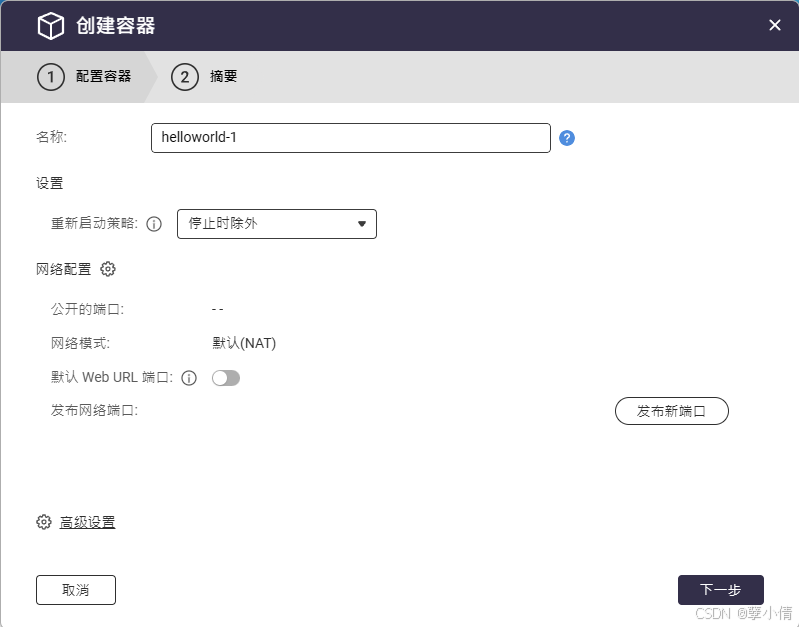
Task: Select the 配置容器 step tab
Action: point(103,77)
